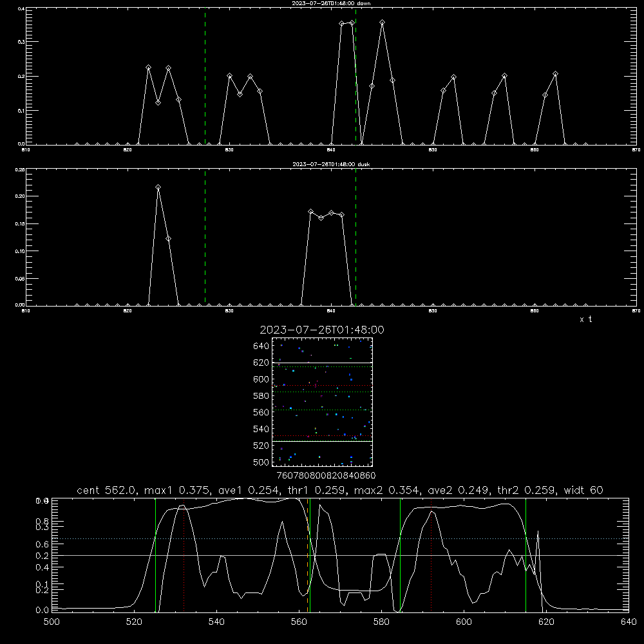
Task: Click the crowded x-axis labels below center image
Action: 326,476
